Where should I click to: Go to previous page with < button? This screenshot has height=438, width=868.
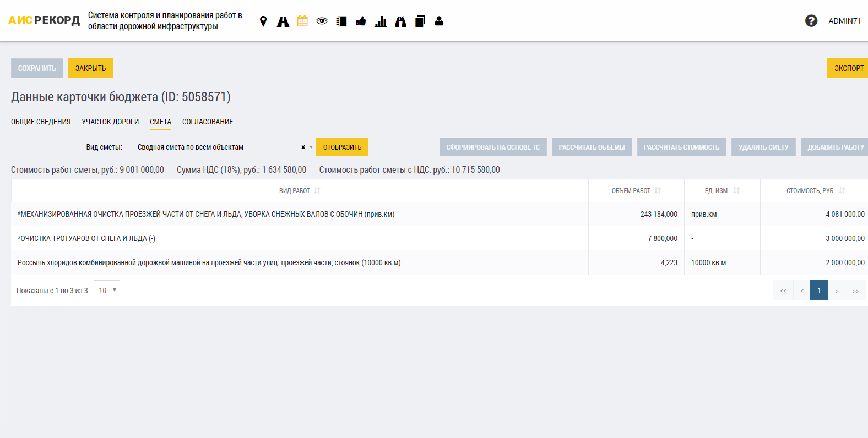(x=802, y=291)
